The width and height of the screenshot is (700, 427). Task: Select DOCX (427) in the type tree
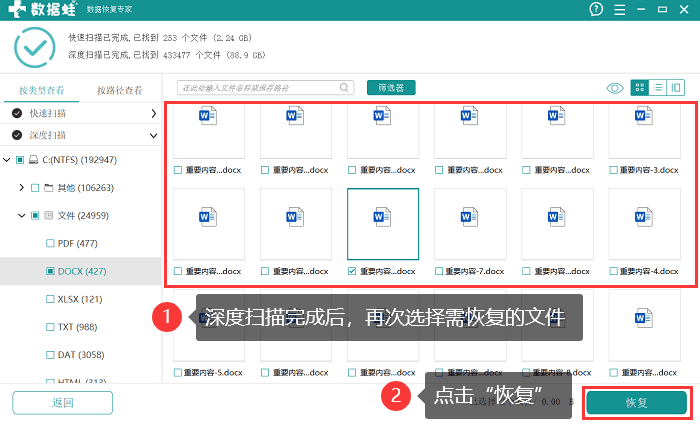pos(82,271)
